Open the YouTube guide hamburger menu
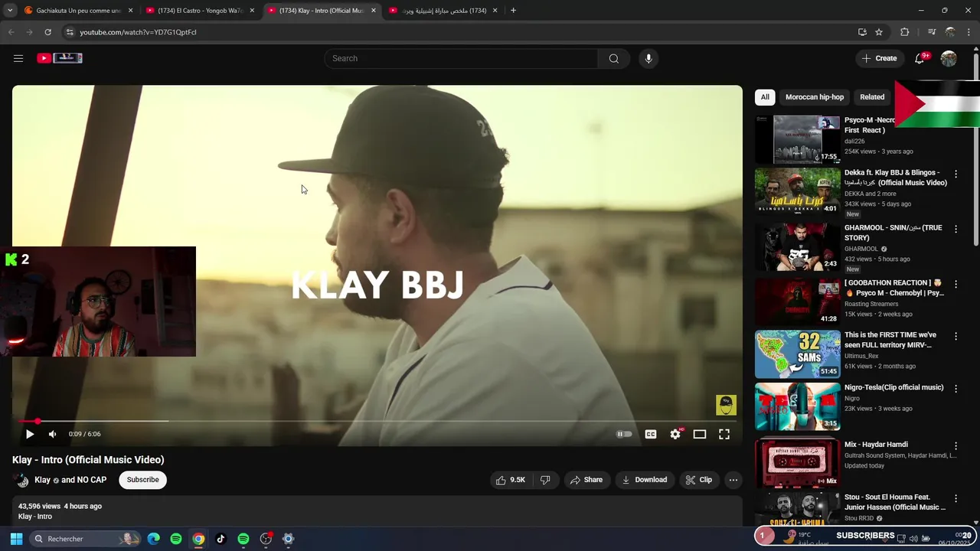The height and width of the screenshot is (551, 980). 18,58
